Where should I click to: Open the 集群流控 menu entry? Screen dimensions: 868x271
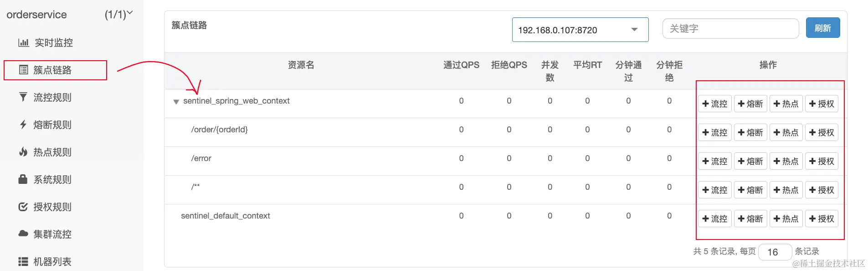pyautogui.click(x=52, y=234)
